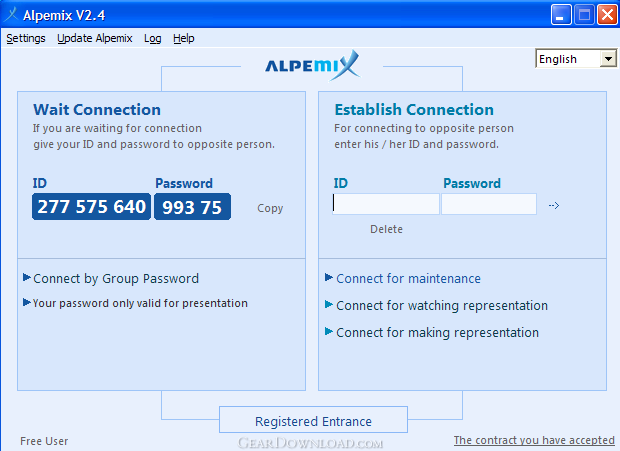The width and height of the screenshot is (620, 451).
Task: Open the Settings menu
Action: click(x=26, y=38)
